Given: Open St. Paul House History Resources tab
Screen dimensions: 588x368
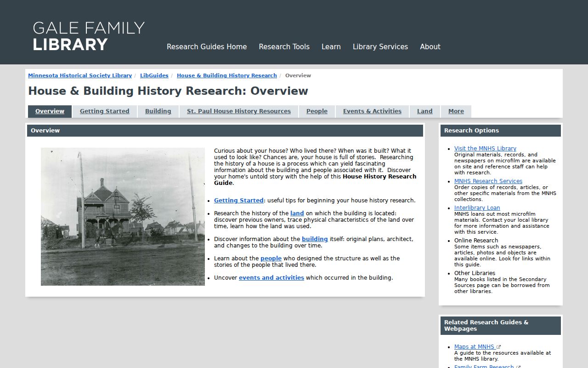Looking at the screenshot, I should click(239, 111).
